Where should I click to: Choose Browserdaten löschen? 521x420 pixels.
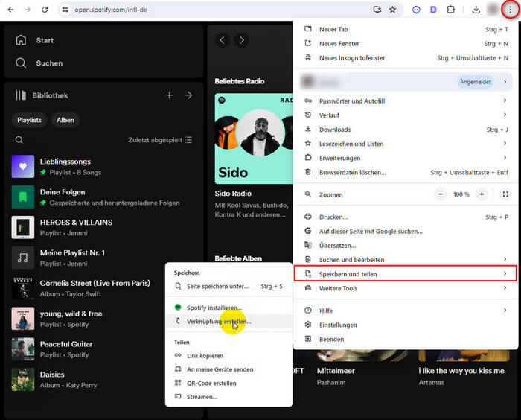pos(406,172)
